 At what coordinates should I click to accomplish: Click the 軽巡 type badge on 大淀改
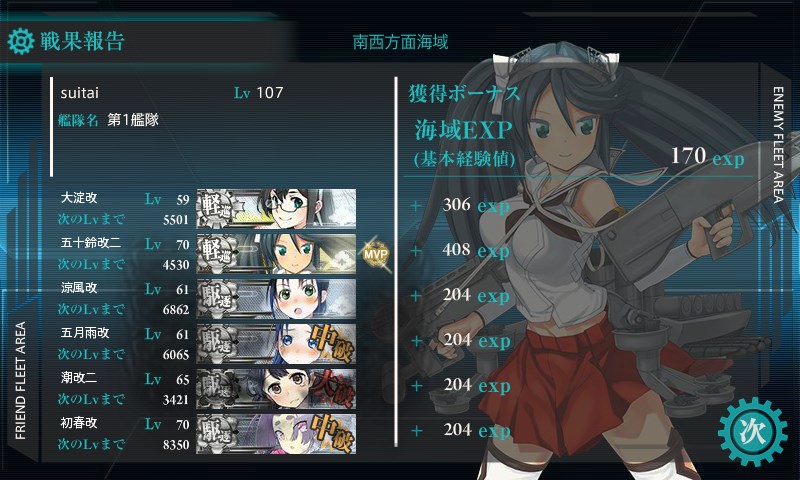218,209
